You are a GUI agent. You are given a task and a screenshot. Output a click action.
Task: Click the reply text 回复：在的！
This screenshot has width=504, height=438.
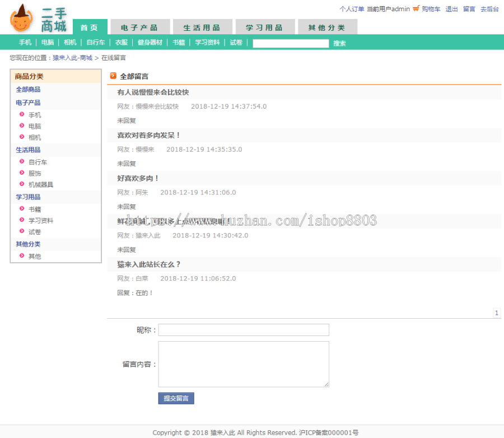136,293
